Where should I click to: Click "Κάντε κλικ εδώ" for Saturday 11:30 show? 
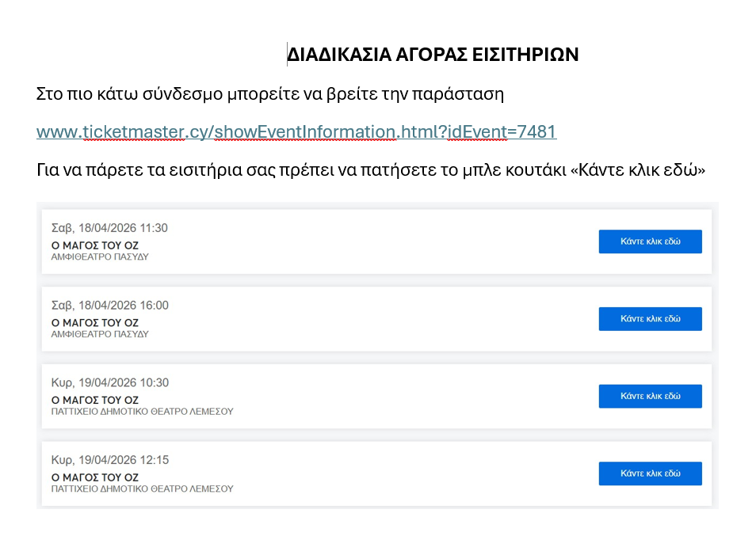650,241
